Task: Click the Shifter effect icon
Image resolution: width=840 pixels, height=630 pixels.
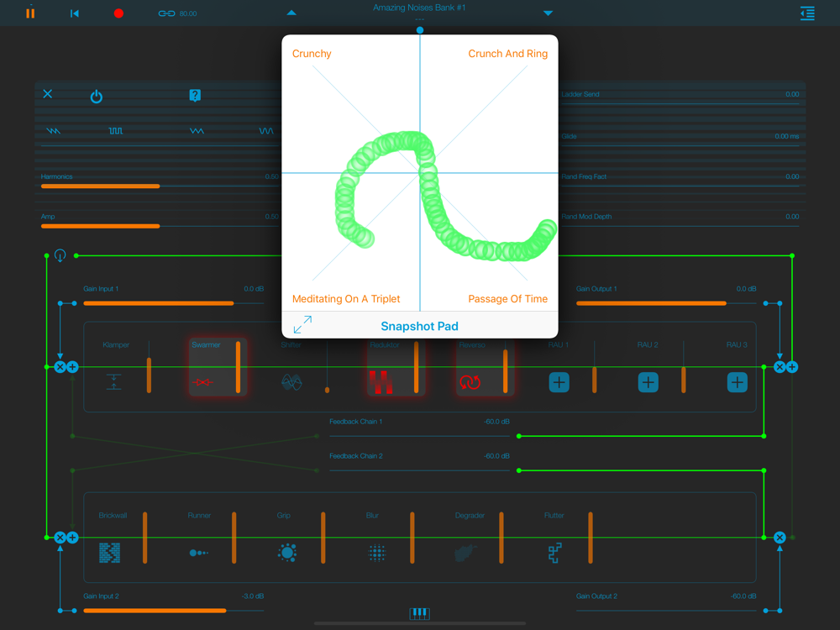Action: pos(292,382)
